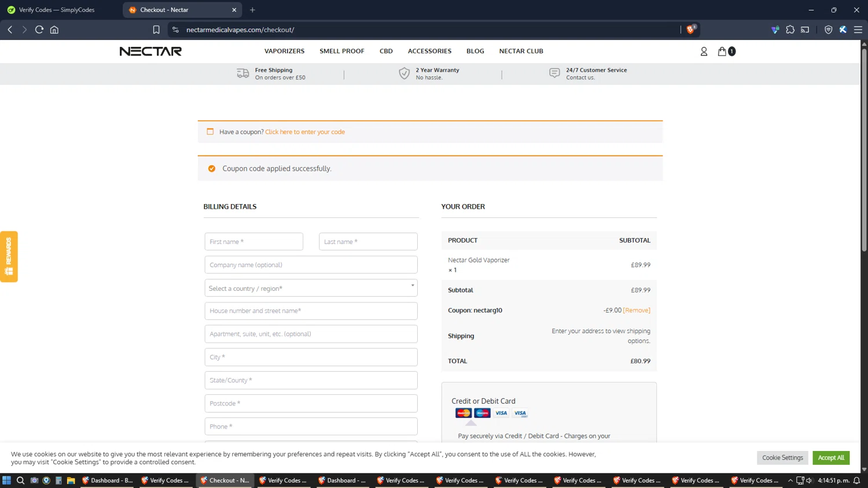Open a new browser tab
The width and height of the screenshot is (868, 488).
coord(252,10)
